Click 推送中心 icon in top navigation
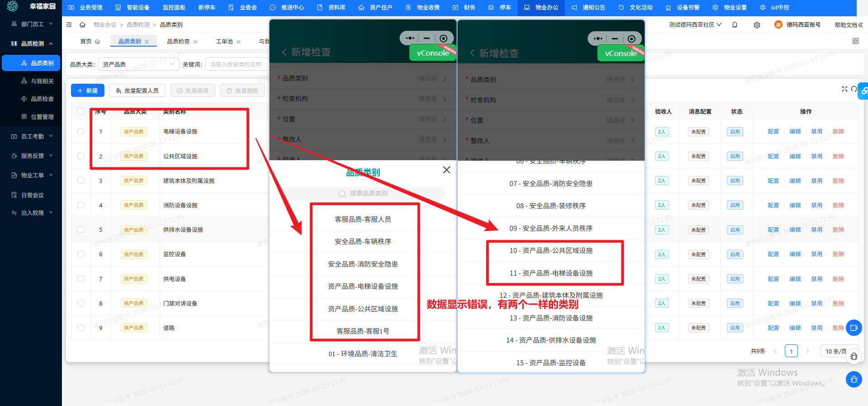 click(x=273, y=8)
